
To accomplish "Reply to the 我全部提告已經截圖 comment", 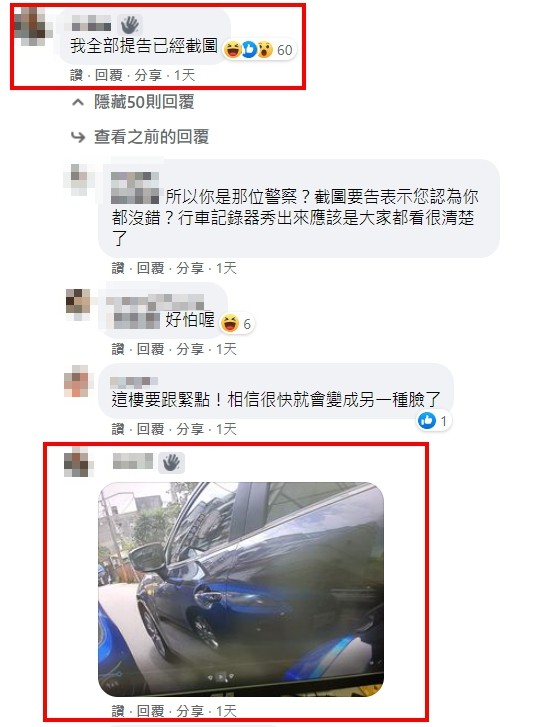I will (x=108, y=75).
